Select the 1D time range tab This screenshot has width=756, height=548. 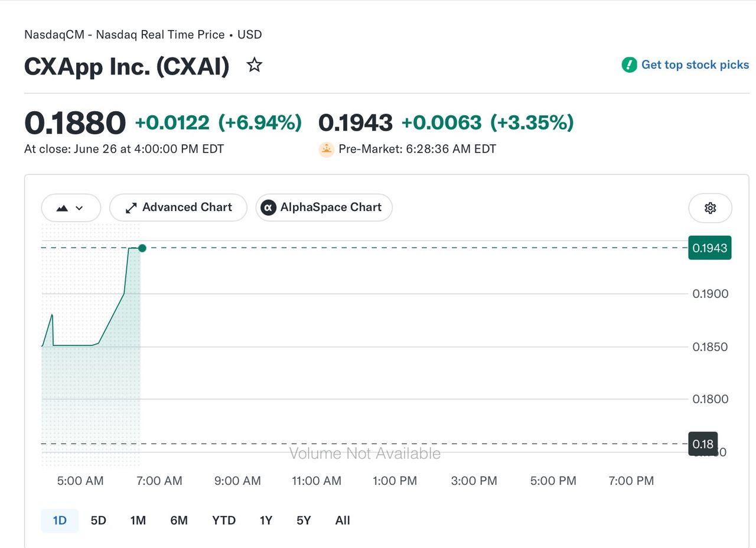tap(60, 521)
